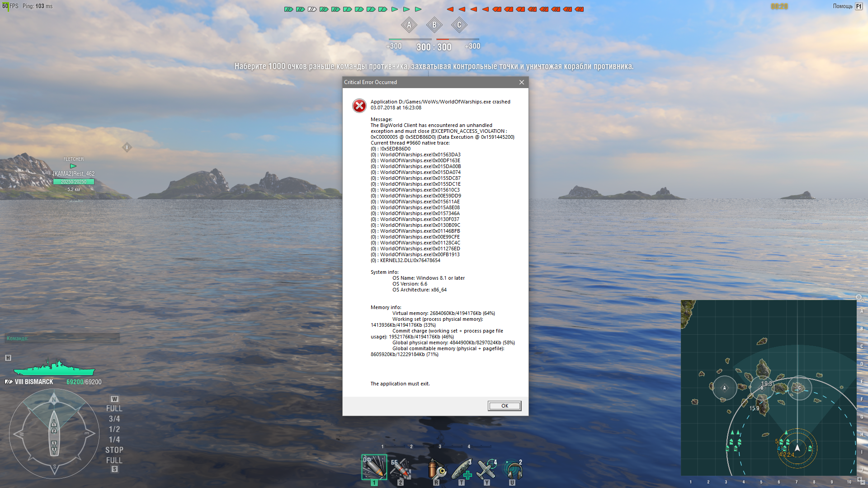The image size is (868, 488).
Task: Click capture point C diamond marker
Action: [x=459, y=25]
